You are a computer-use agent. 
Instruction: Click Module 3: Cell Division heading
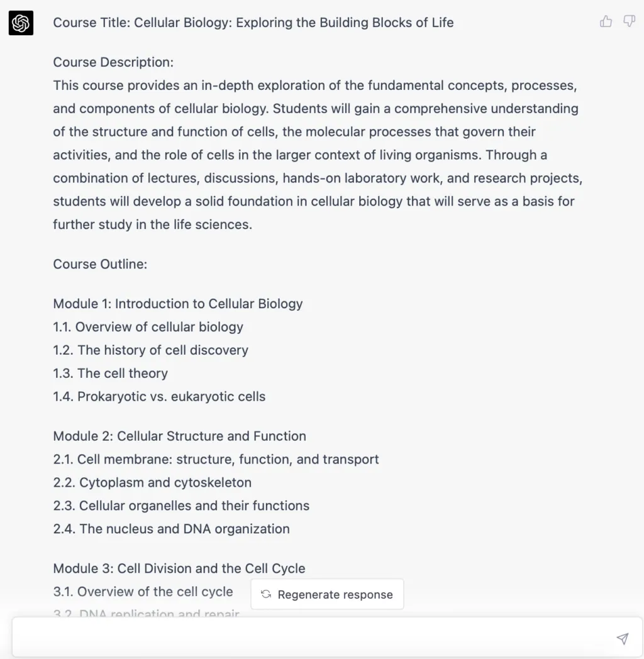click(179, 568)
